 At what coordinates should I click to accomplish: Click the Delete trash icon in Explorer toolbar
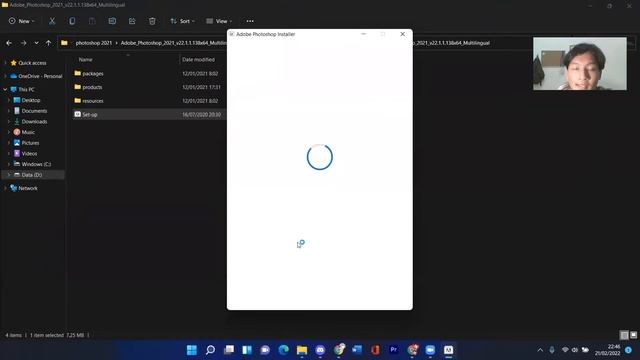(x=152, y=21)
